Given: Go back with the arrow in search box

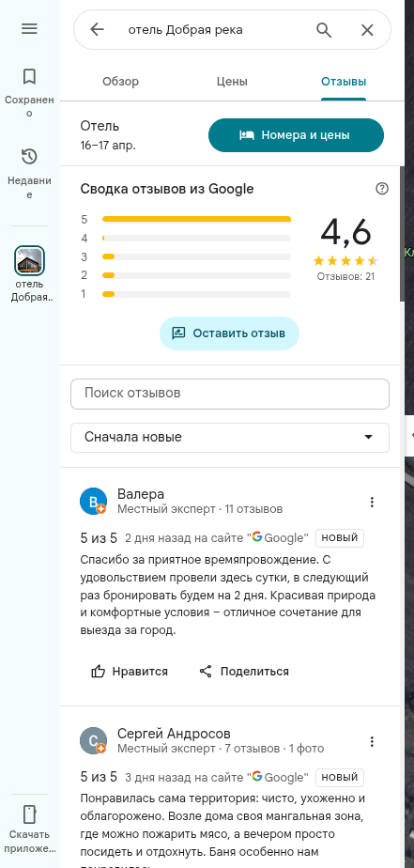Looking at the screenshot, I should coord(97,29).
